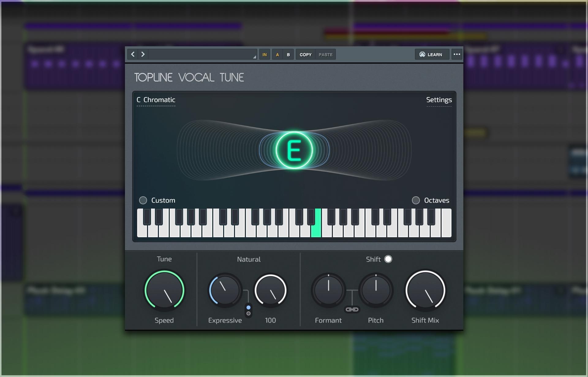
Task: Enable the Octaves toggle
Action: coord(416,200)
